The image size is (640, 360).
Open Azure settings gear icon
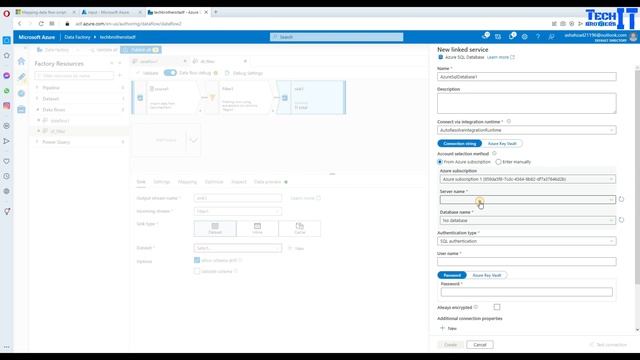[x=524, y=37]
